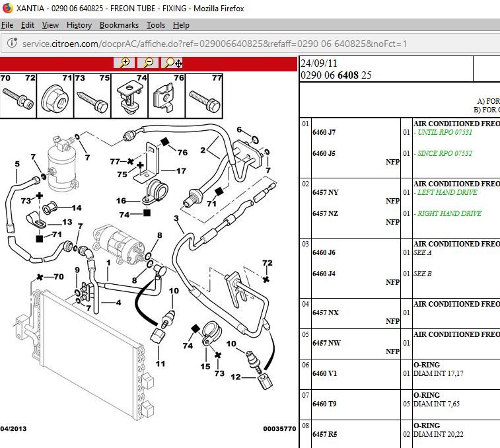Click part number 6460 J6
Image resolution: width=500 pixels, height=448 pixels.
coord(324,252)
